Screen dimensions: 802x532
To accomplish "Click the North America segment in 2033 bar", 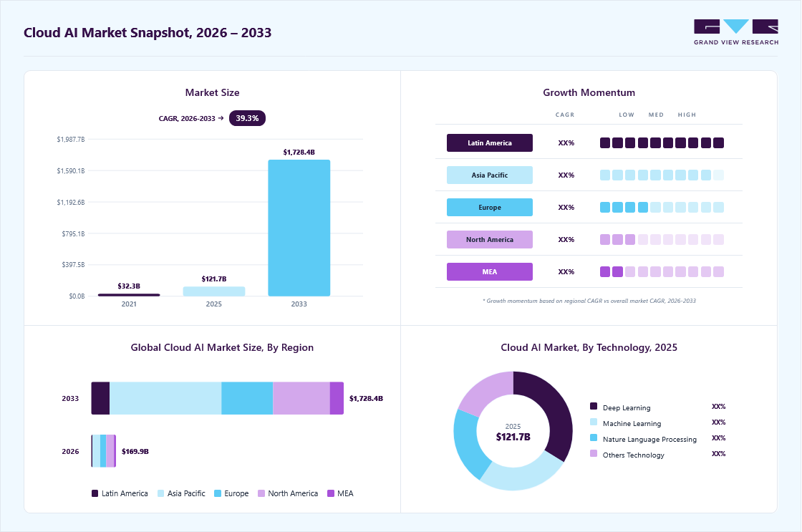I will tap(301, 398).
